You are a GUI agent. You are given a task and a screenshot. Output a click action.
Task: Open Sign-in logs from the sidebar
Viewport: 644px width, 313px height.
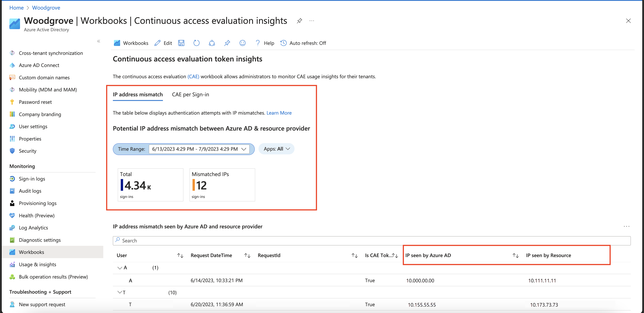click(32, 179)
